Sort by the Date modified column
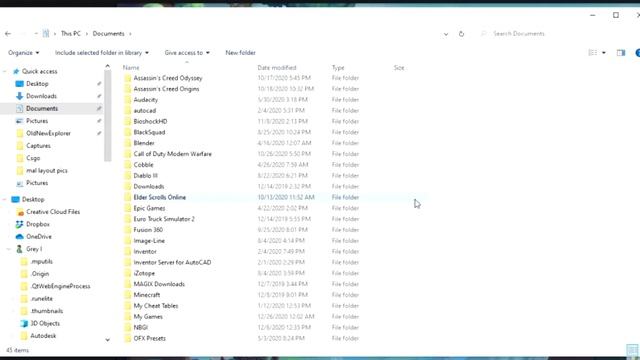This screenshot has height=360, width=640. tap(277, 68)
